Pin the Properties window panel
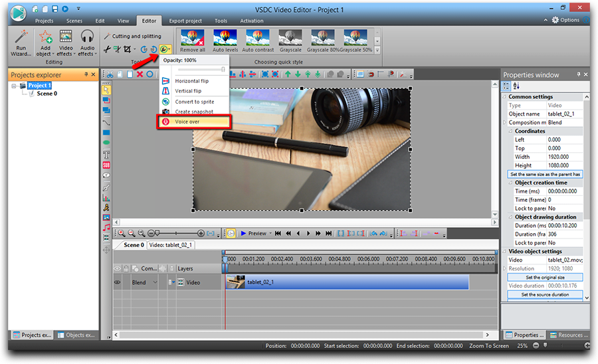Image resolution: width=598 pixels, height=364 pixels. tap(579, 74)
